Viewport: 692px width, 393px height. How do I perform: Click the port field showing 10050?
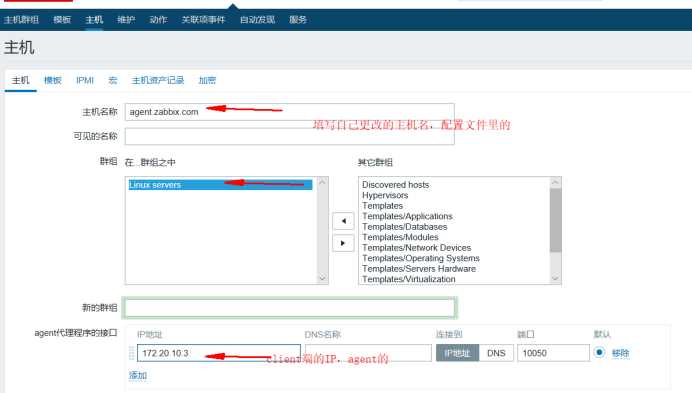click(x=553, y=353)
